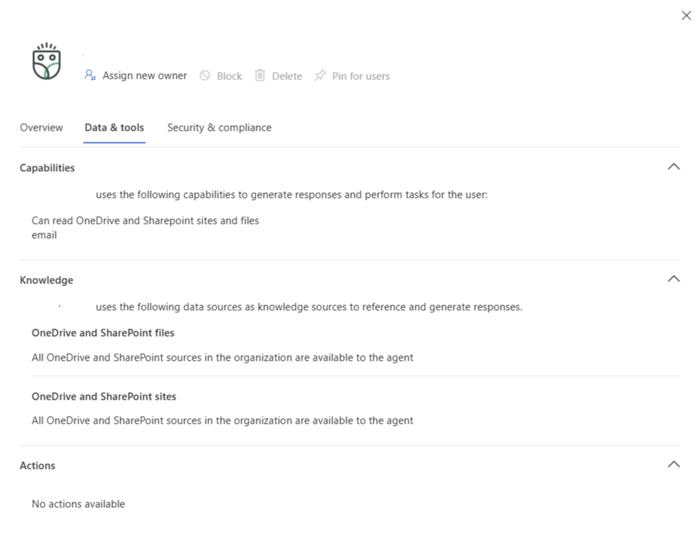
Task: Click the Knowledge section heading
Action: tap(46, 280)
